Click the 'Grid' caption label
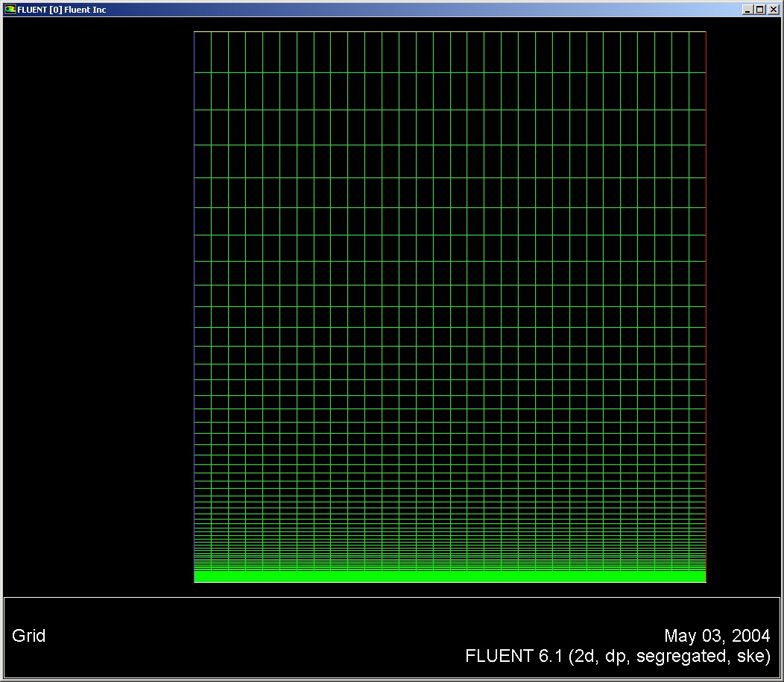The height and width of the screenshot is (682, 784). click(x=28, y=636)
